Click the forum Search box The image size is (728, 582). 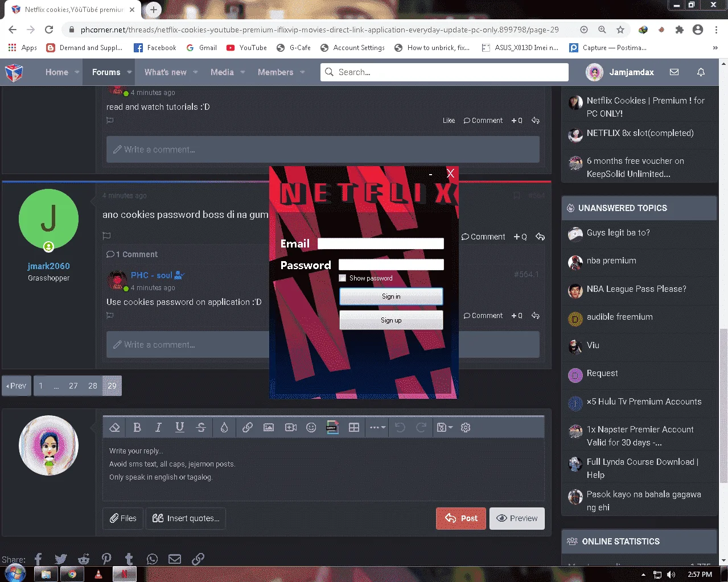(x=445, y=72)
